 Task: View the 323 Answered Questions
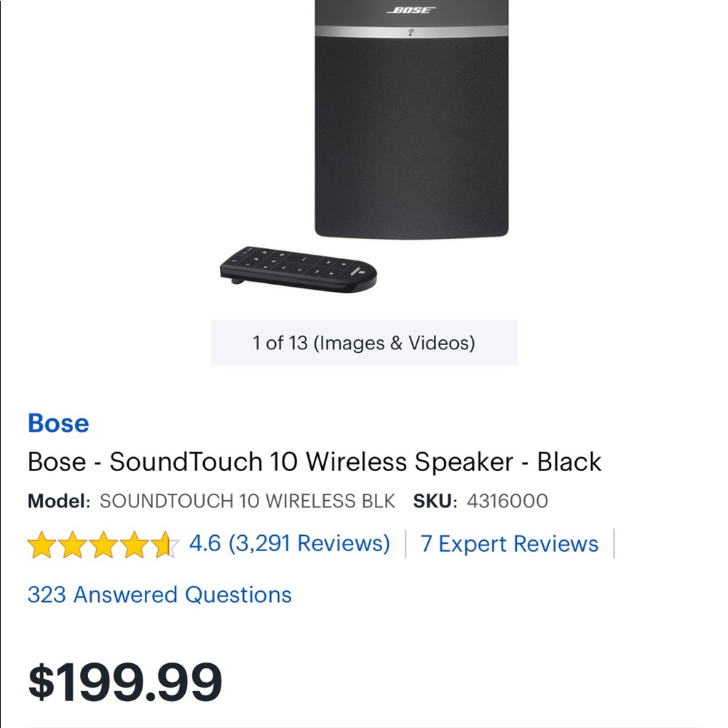click(x=159, y=595)
